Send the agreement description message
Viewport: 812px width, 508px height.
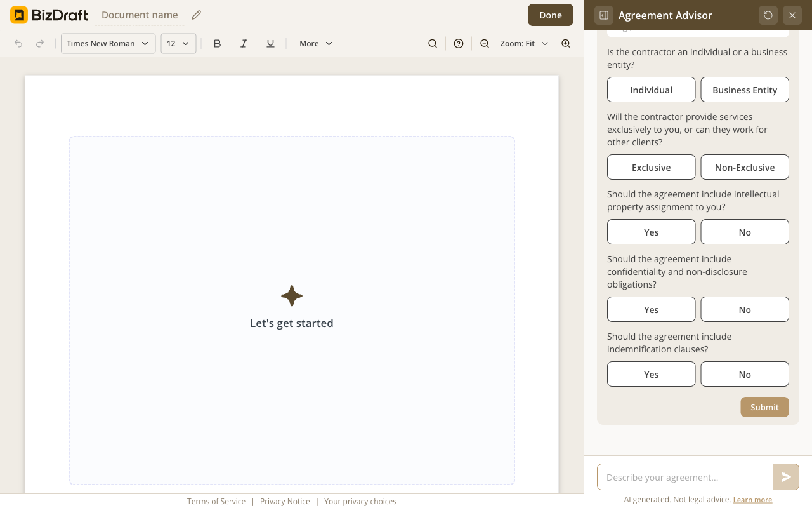786,477
